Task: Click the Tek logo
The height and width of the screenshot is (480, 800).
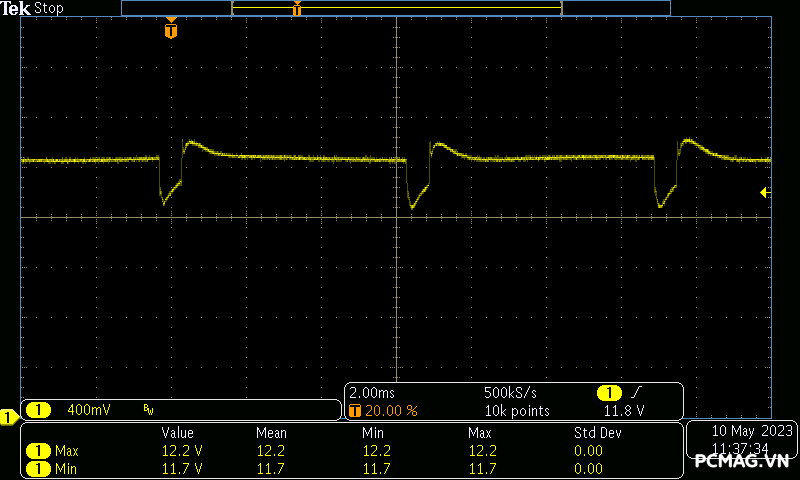Action: click(x=16, y=8)
